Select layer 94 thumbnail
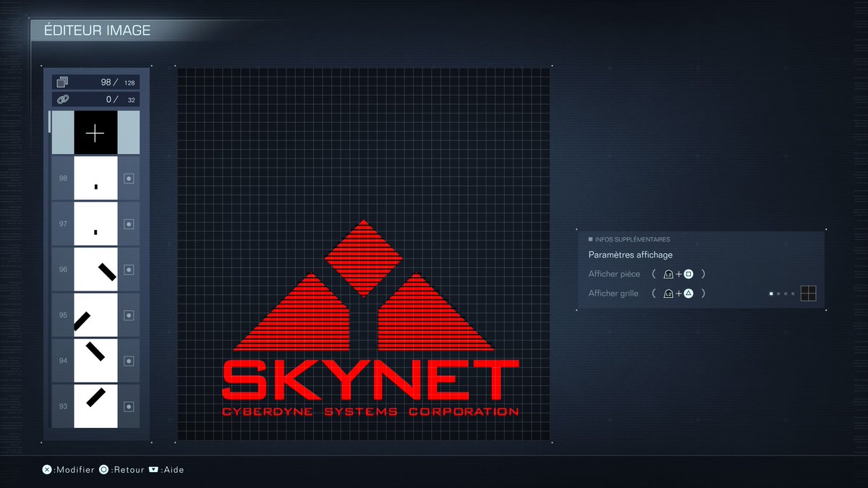The image size is (868, 488). point(95,361)
